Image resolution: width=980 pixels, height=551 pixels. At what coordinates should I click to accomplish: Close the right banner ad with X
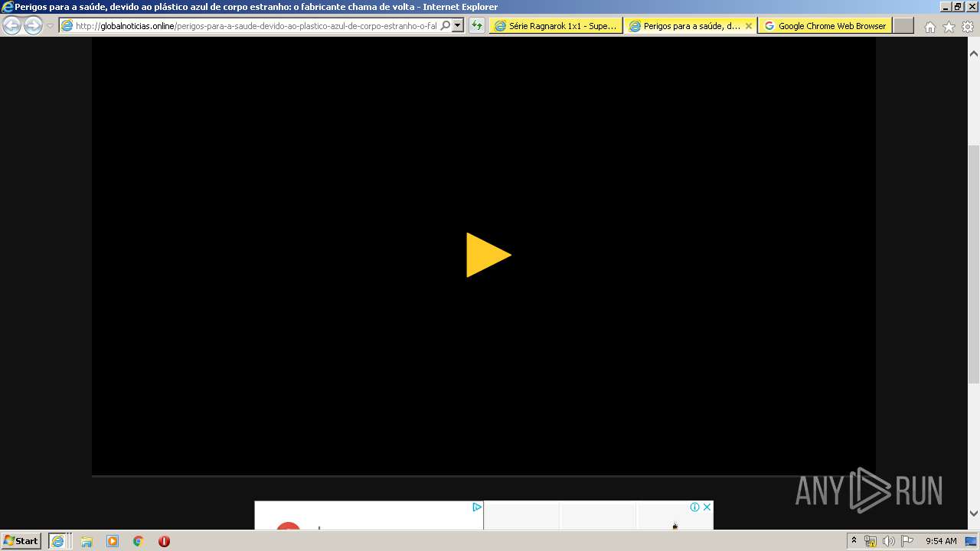[x=707, y=507]
